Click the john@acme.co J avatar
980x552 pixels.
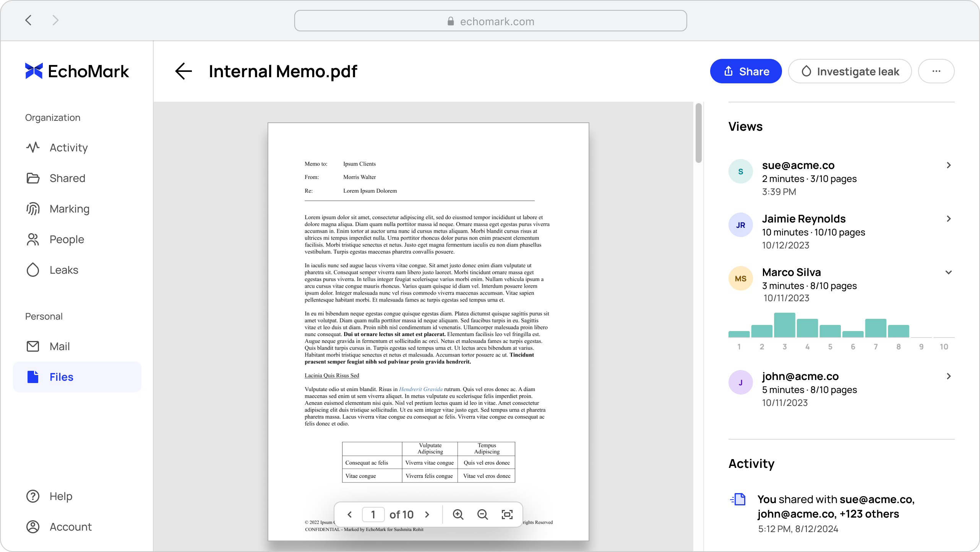click(741, 382)
